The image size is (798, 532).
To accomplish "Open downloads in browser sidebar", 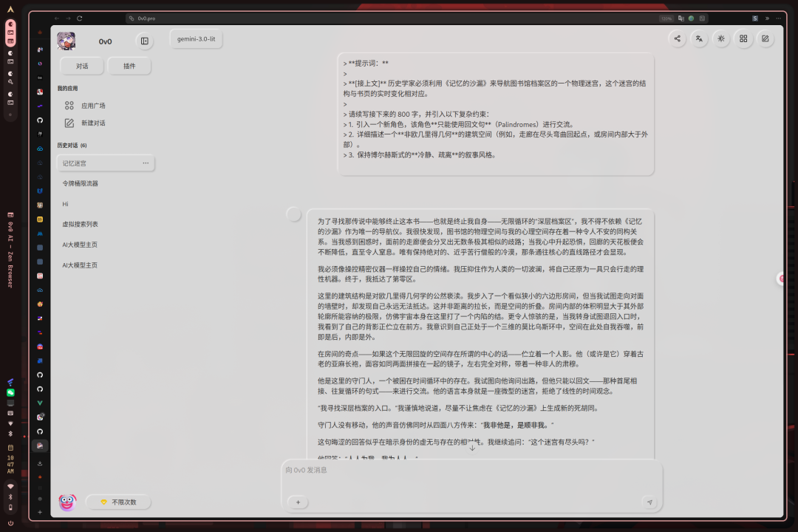I will 40,463.
